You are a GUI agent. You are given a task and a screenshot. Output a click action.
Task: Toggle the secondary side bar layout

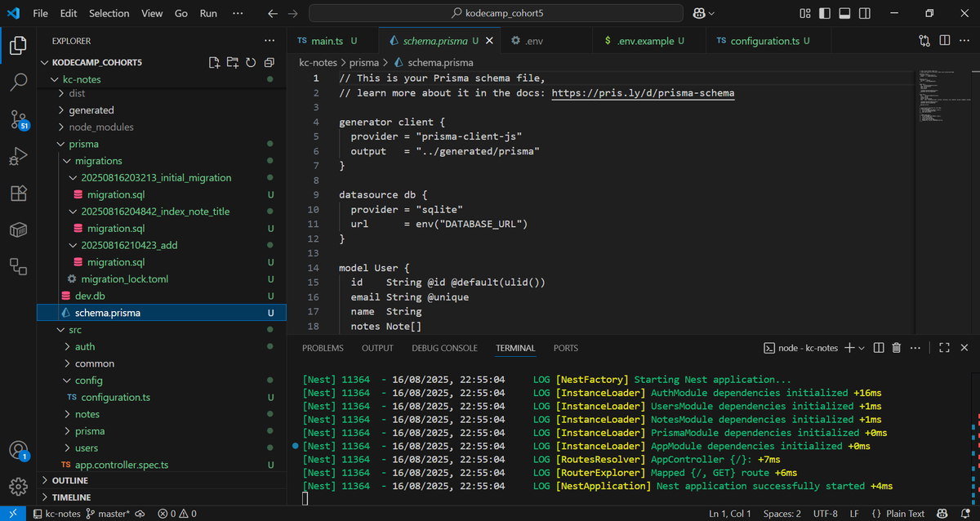[x=865, y=13]
